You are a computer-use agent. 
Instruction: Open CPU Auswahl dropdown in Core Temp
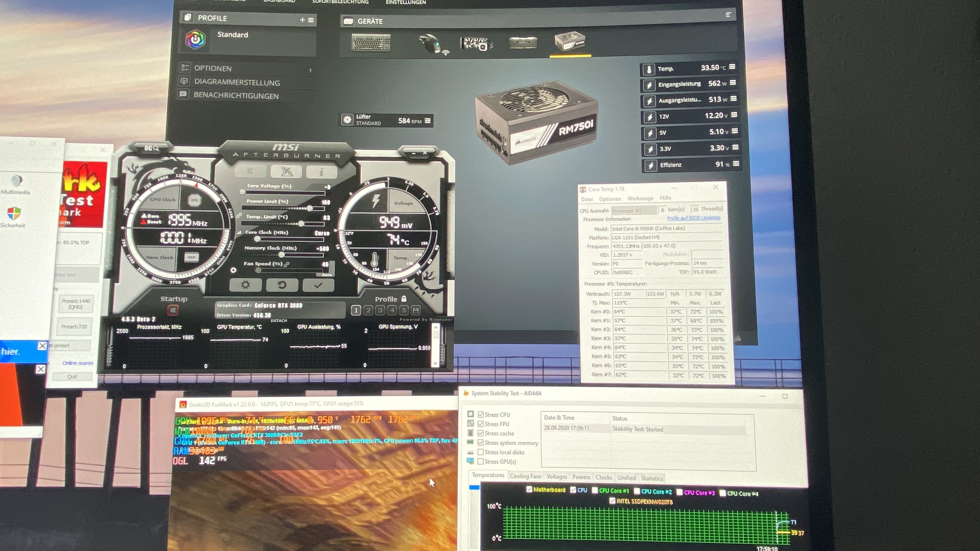(x=634, y=210)
